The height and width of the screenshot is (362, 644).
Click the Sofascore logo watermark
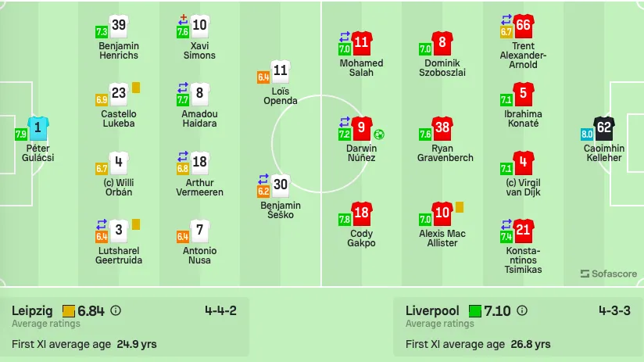click(x=609, y=274)
